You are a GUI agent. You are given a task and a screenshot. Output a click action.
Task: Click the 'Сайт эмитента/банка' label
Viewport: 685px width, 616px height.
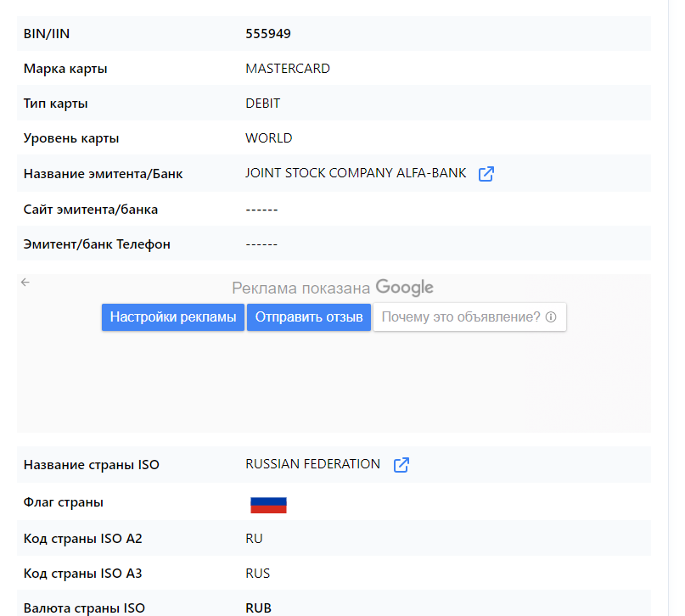pos(91,210)
